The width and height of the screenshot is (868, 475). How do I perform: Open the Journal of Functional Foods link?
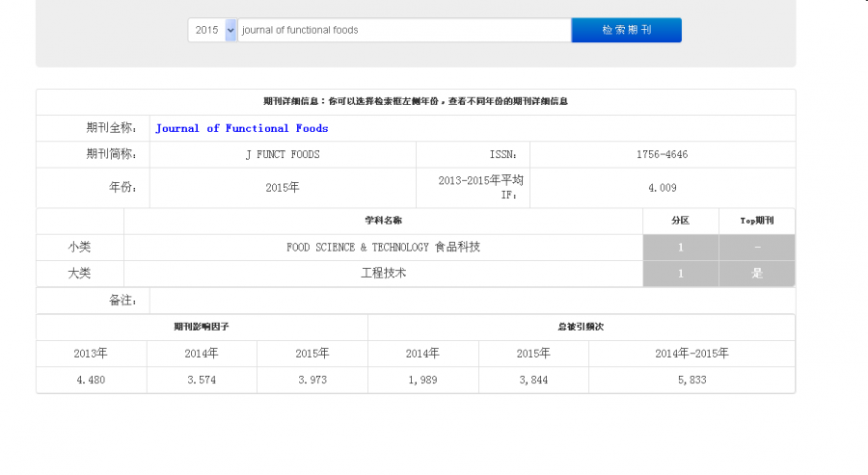242,128
